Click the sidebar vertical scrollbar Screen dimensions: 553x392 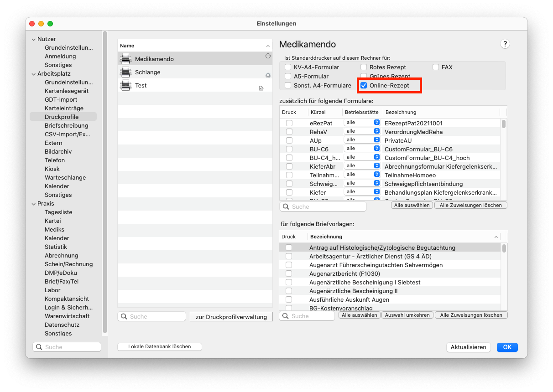click(105, 182)
